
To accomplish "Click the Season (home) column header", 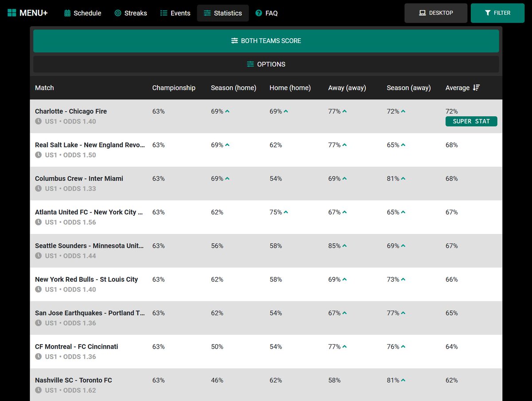I will 234,88.
